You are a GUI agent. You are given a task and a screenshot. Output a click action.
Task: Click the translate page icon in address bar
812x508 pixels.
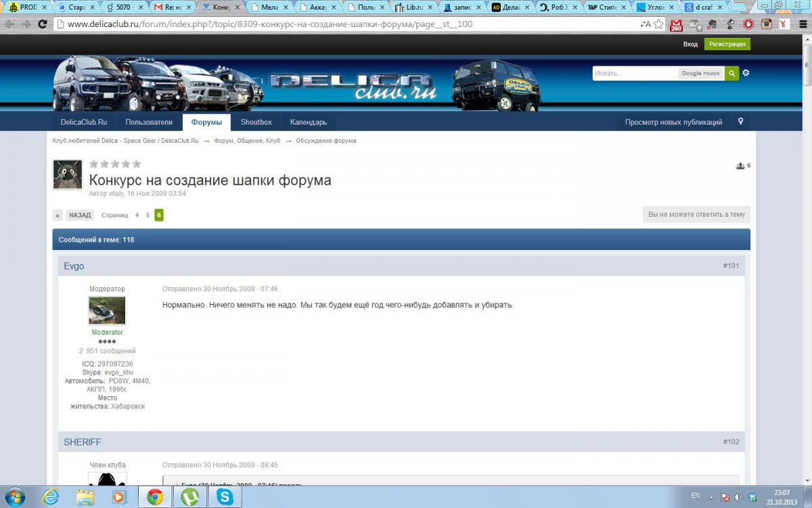(x=646, y=24)
